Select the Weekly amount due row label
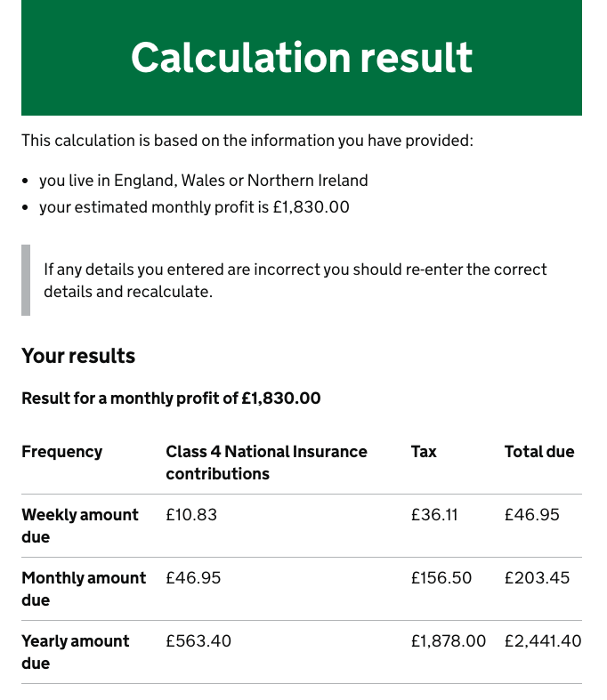The width and height of the screenshot is (607, 700). (79, 526)
